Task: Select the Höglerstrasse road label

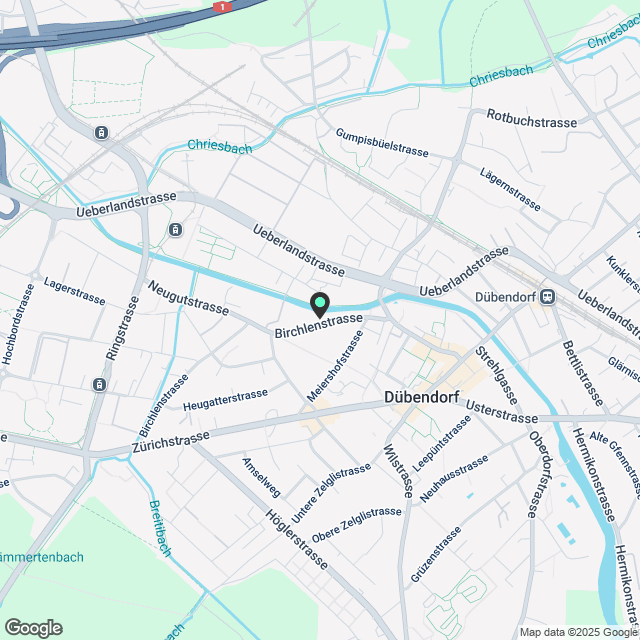Action: click(297, 539)
